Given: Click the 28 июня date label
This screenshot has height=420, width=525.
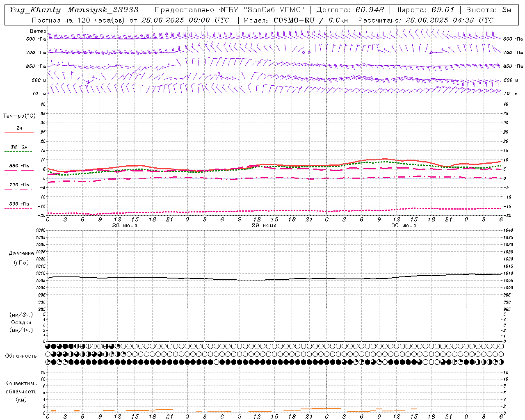Looking at the screenshot, I should click(125, 226).
